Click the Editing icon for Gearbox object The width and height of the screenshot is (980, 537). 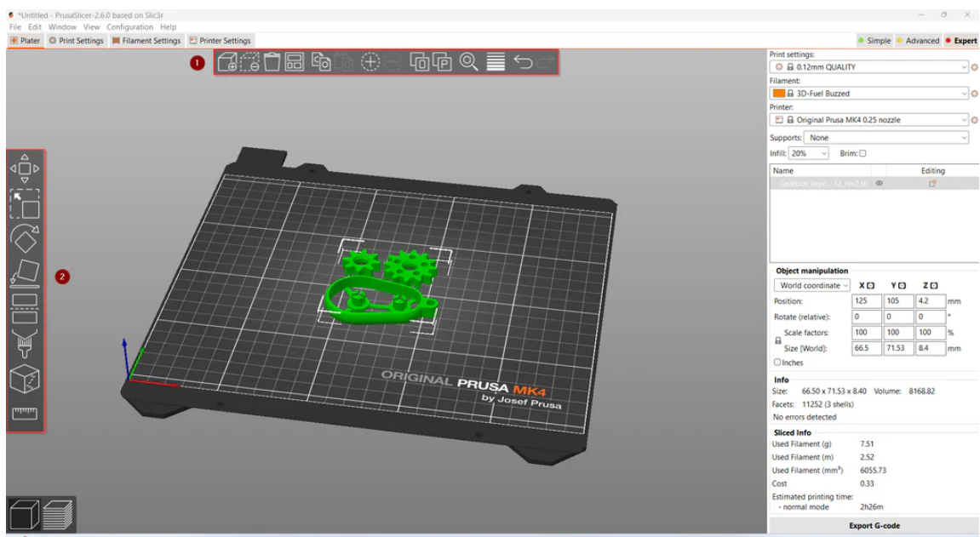932,184
